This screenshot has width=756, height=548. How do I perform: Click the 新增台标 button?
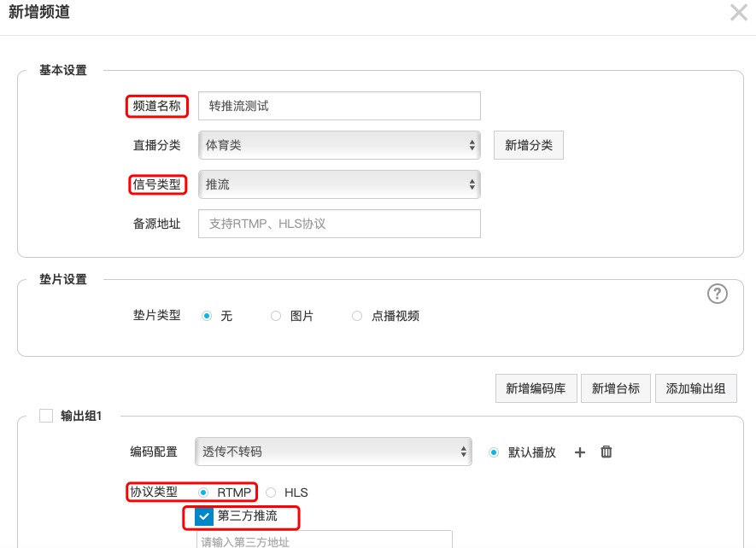(x=616, y=388)
